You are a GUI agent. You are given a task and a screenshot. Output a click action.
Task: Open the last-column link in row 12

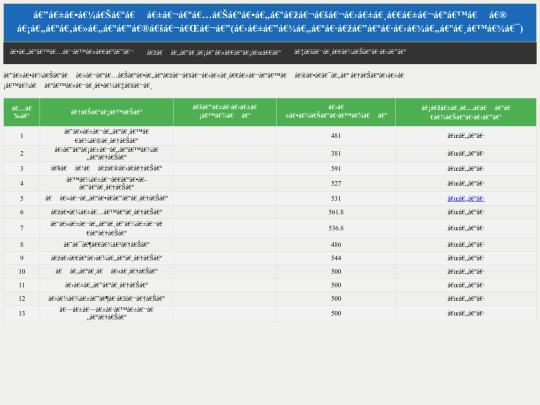(466, 298)
